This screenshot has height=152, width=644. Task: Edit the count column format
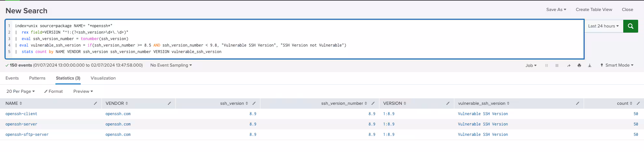coord(638,103)
